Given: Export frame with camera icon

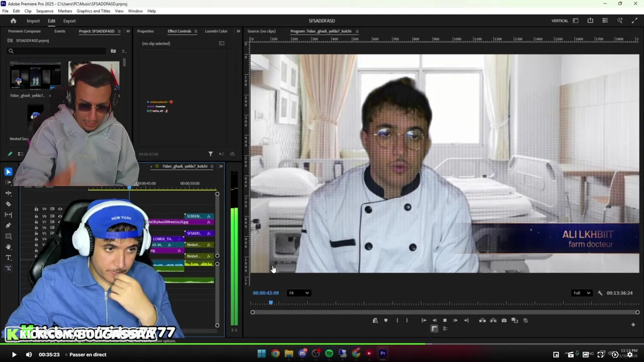Looking at the screenshot, I should click(504, 320).
